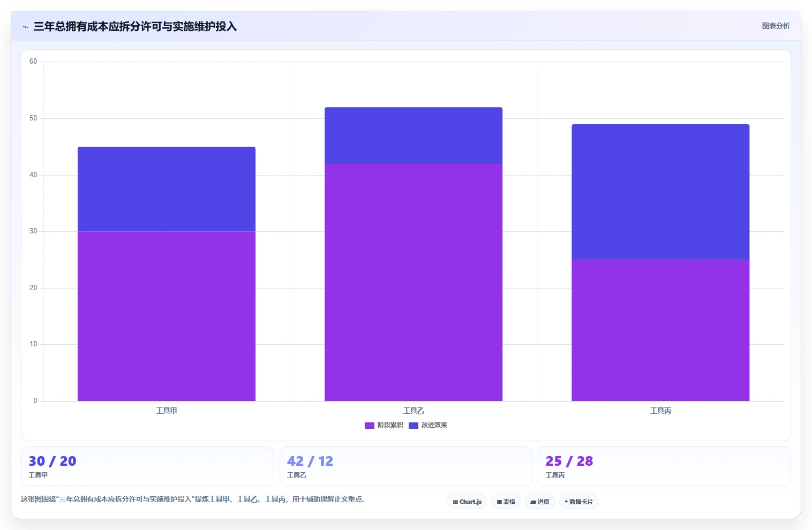Click the purple 阶段累积 legend swatch
The image size is (812, 530).
370,426
